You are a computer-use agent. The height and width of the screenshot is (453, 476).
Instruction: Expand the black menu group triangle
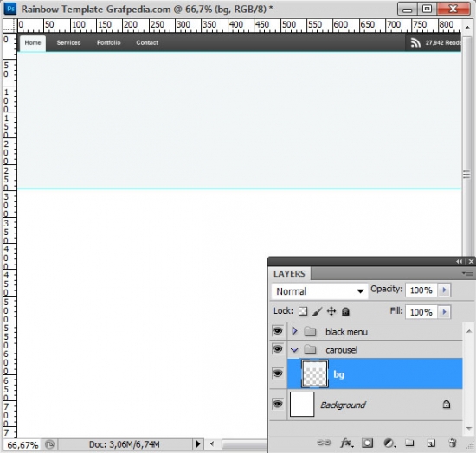pos(294,331)
